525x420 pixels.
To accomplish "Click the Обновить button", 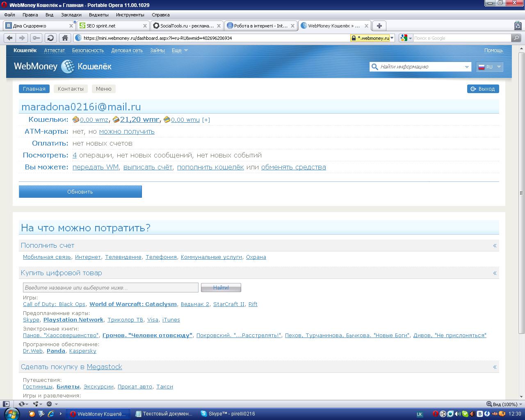I will click(80, 192).
